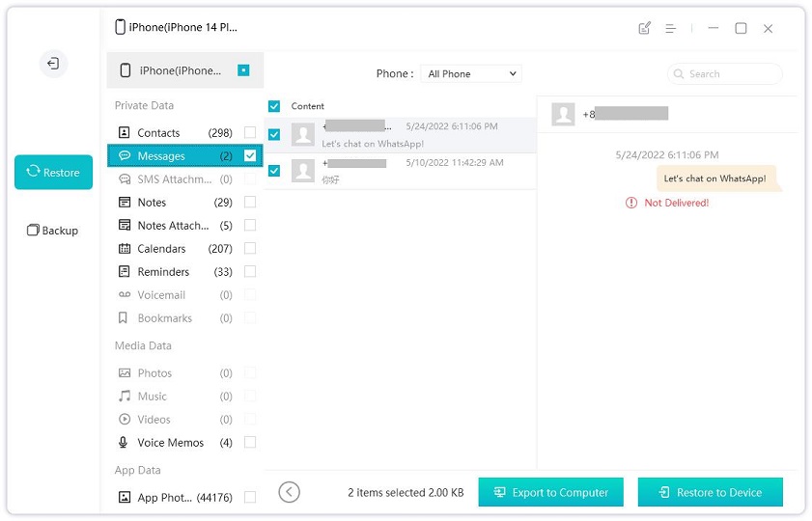Switch to the Backup tab
Screen dimensions: 812x521
pos(53,231)
